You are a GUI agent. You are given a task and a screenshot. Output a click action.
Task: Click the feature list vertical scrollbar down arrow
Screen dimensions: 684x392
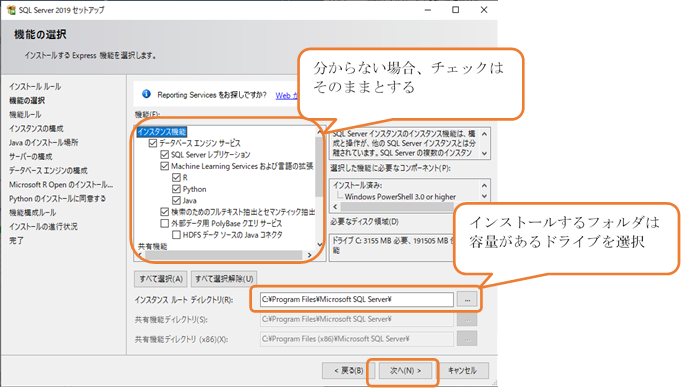(x=320, y=244)
